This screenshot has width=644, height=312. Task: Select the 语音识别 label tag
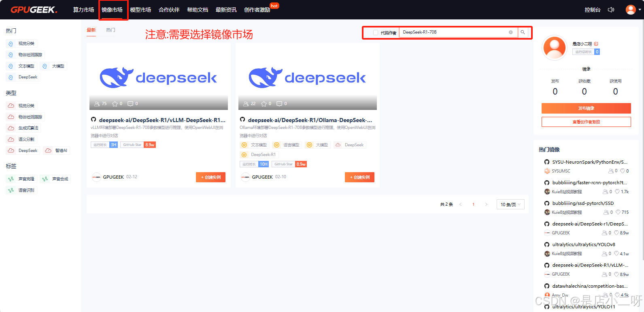(x=22, y=190)
